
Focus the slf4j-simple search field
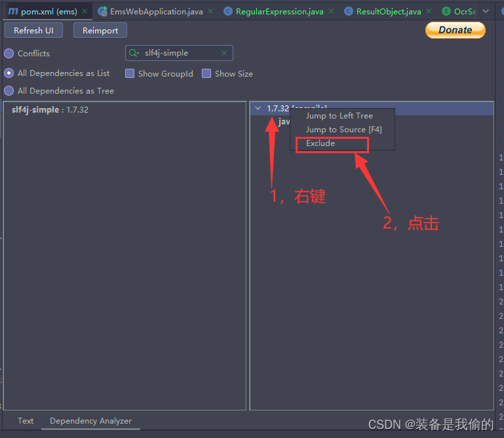tap(179, 53)
